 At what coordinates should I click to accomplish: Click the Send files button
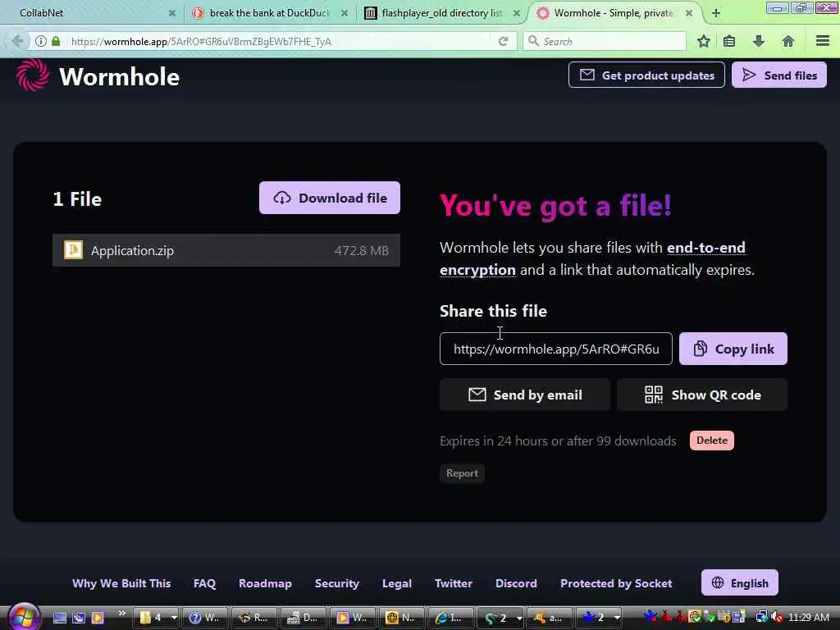(779, 75)
